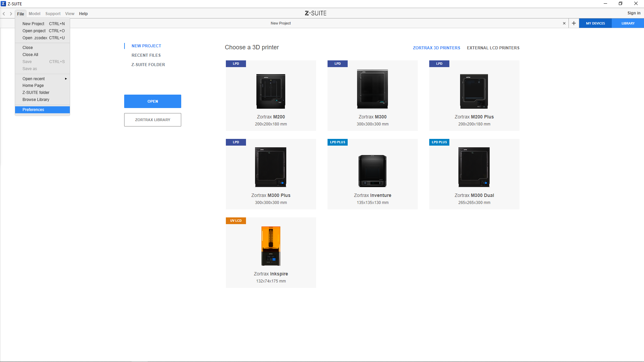Screen dimensions: 644x362
Task: Click the ZORTRAX LIBRARY button
Action: pyautogui.click(x=153, y=120)
